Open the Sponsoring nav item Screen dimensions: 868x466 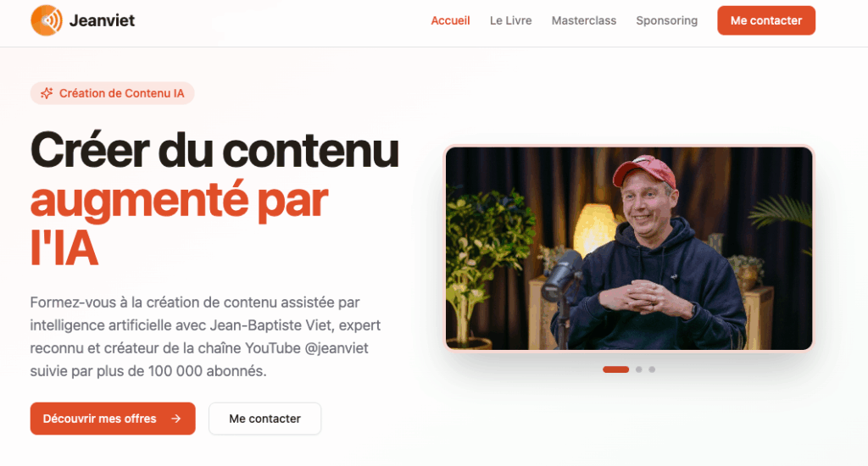point(666,20)
